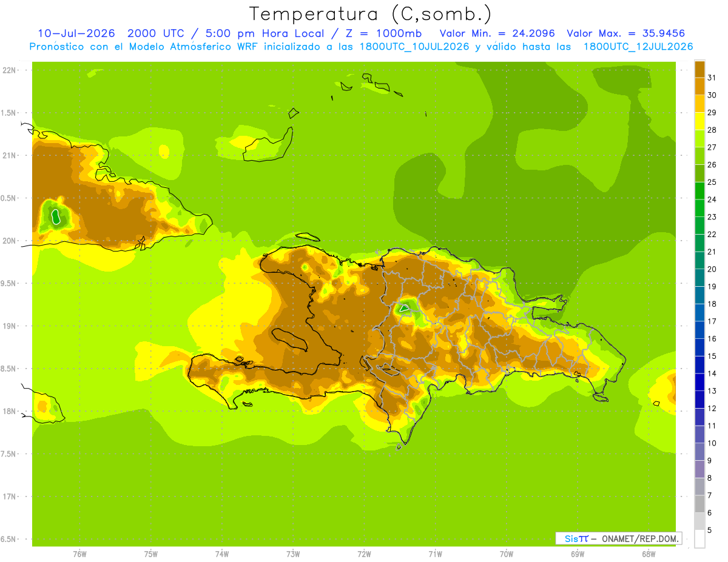The width and height of the screenshot is (728, 562).
Task: Click legend value 28
Action: [712, 129]
